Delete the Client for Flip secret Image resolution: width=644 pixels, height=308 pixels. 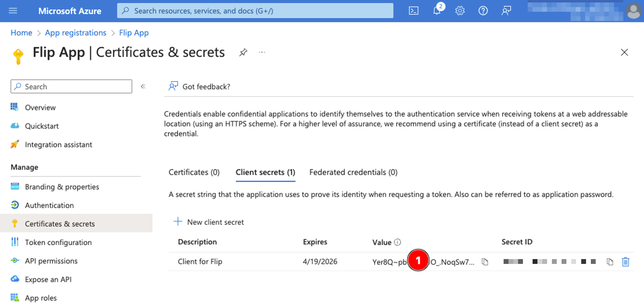625,262
